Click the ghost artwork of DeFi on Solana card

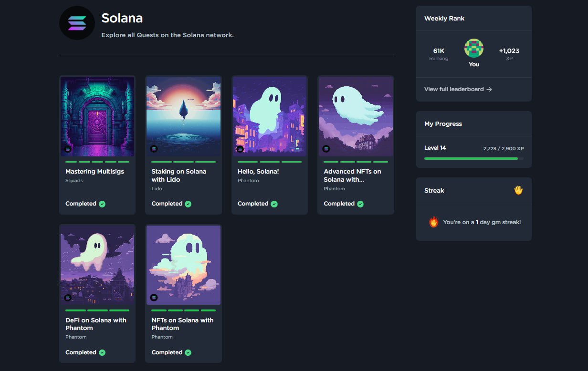tap(97, 265)
